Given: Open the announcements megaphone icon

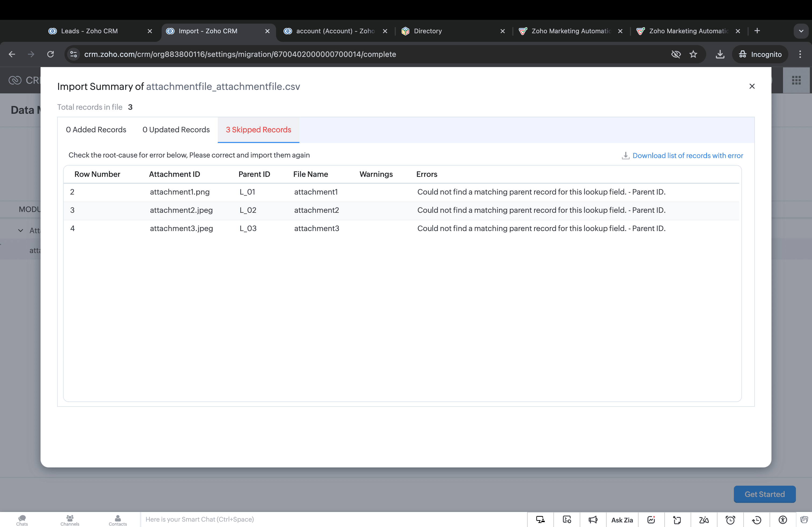Looking at the screenshot, I should 593,519.
